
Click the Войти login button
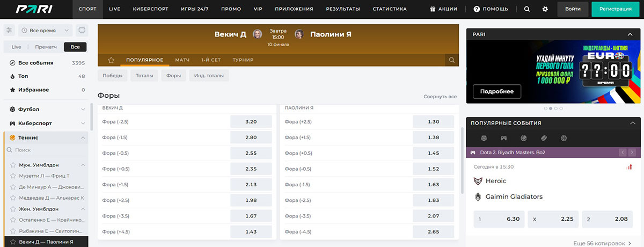pos(573,9)
